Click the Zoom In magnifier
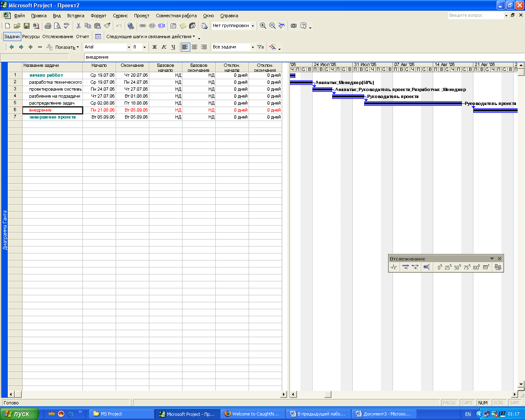525x420 pixels. (x=263, y=26)
